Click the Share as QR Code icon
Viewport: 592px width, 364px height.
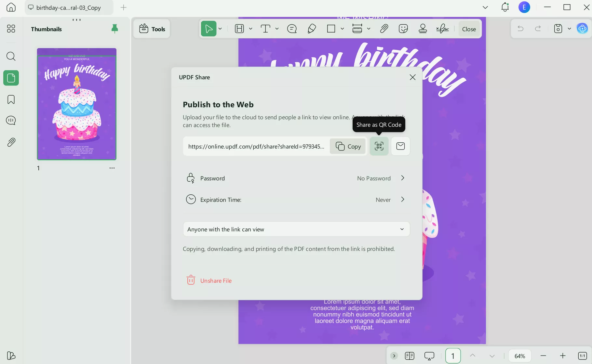pyautogui.click(x=379, y=146)
